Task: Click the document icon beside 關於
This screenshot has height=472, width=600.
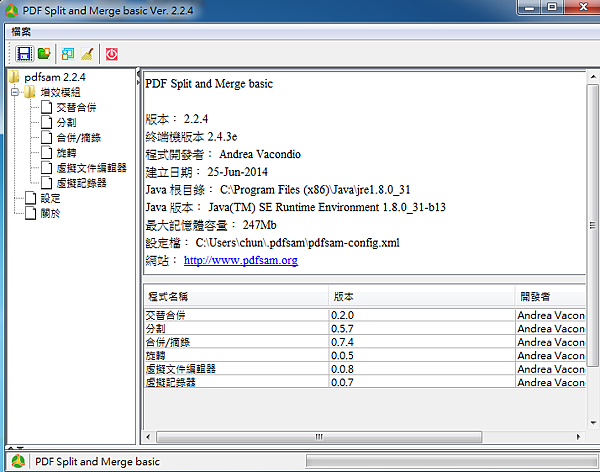Action: point(31,214)
